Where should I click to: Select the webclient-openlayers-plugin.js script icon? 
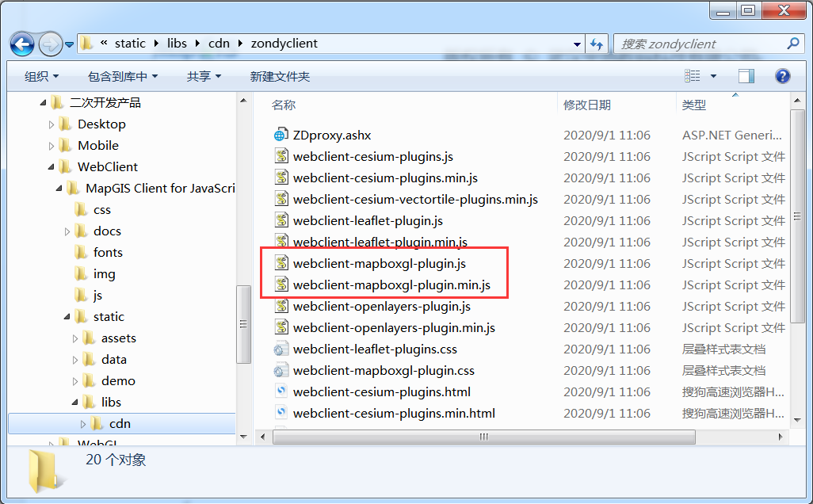pos(281,306)
